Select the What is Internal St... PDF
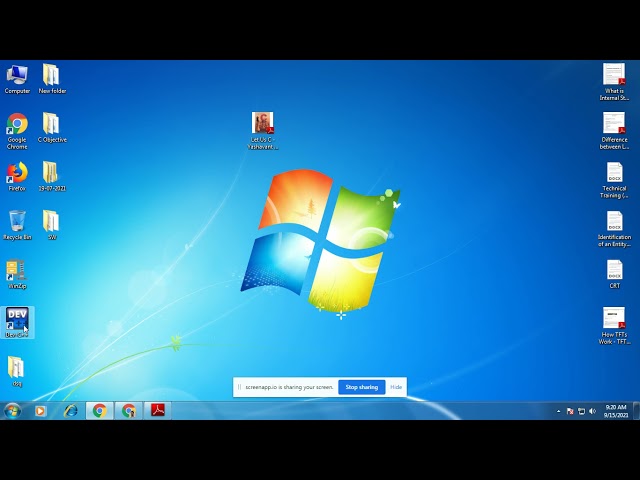Screen dimensions: 640x480 coord(614,82)
